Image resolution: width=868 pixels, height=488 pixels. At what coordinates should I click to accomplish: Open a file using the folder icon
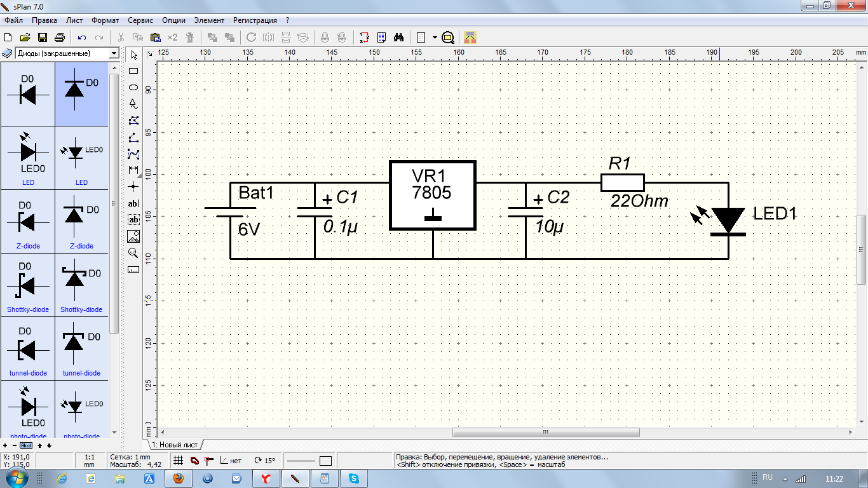click(x=25, y=37)
